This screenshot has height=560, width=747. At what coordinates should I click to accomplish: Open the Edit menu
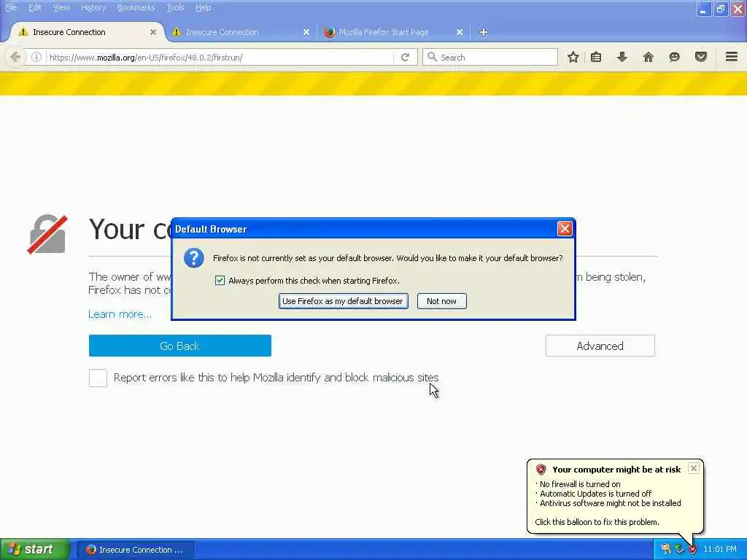coord(35,7)
